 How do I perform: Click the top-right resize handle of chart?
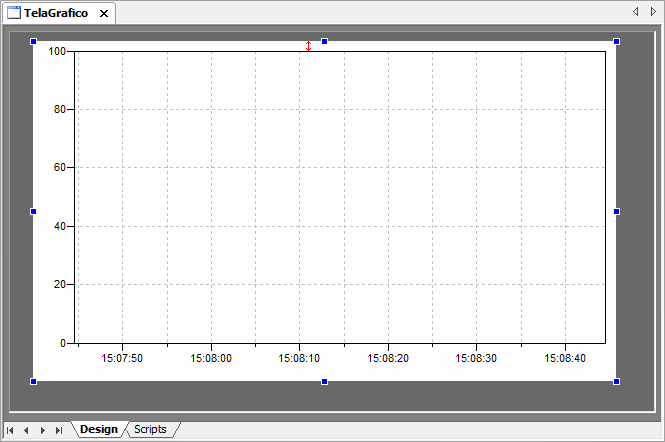616,41
